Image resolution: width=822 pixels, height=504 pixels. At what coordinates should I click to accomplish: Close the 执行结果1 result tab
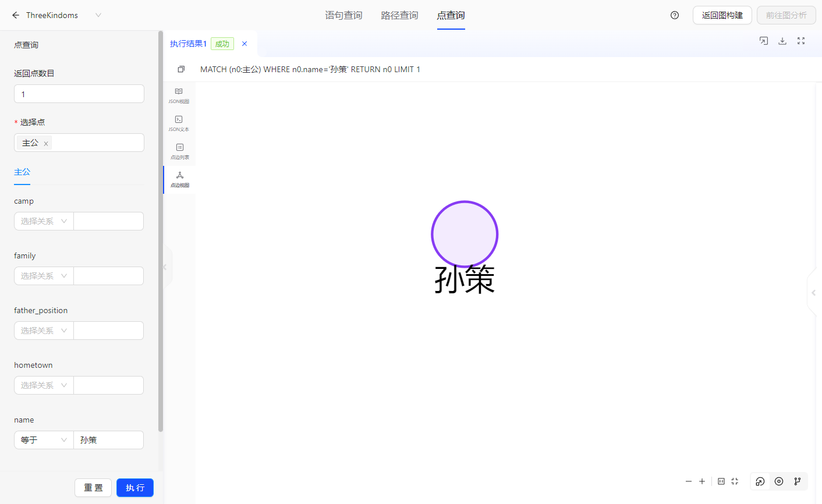pos(245,44)
